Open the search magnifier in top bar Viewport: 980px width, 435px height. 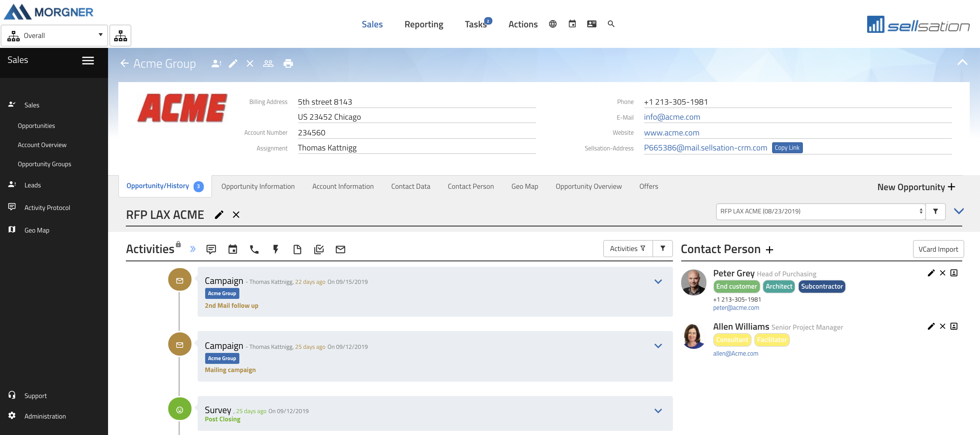point(611,24)
